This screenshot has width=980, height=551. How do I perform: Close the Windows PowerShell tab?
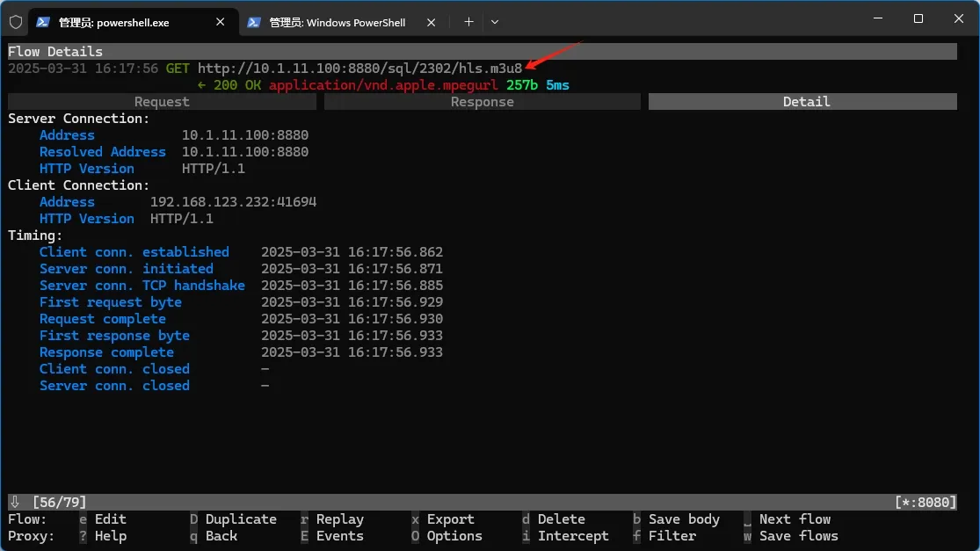click(x=431, y=22)
